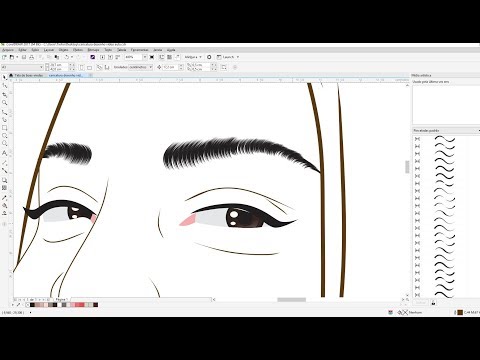
Task: Click the black swatch in document palette
Action: 33,305
